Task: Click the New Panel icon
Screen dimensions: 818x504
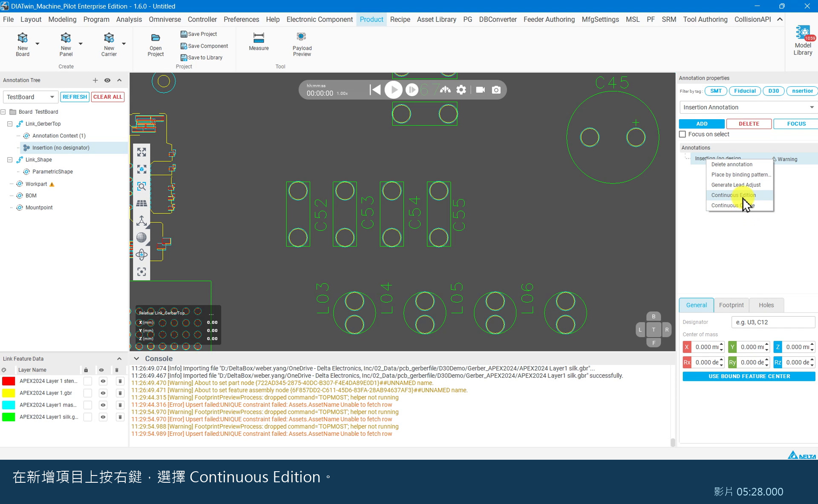Action: click(66, 38)
